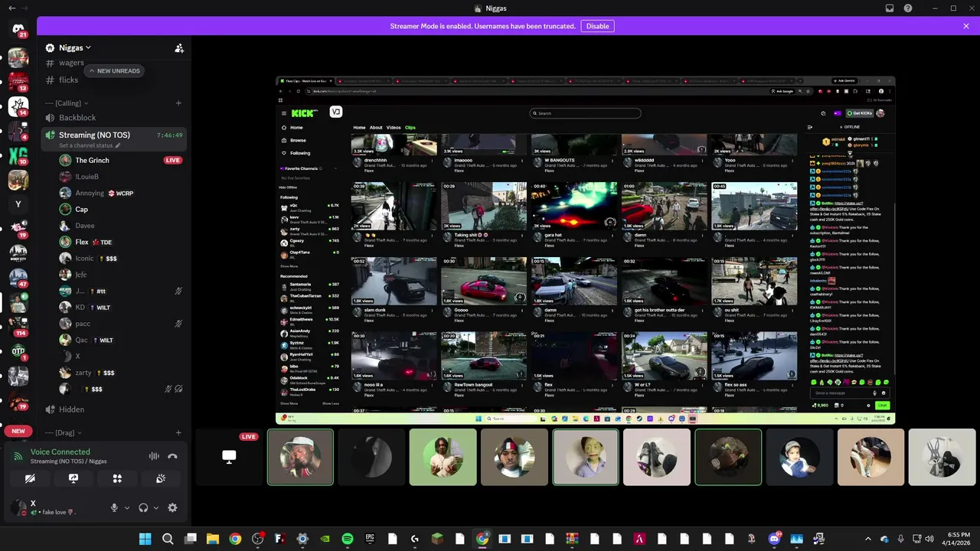The width and height of the screenshot is (980, 551).
Task: Open File Explorer from the taskbar
Action: pos(213,539)
